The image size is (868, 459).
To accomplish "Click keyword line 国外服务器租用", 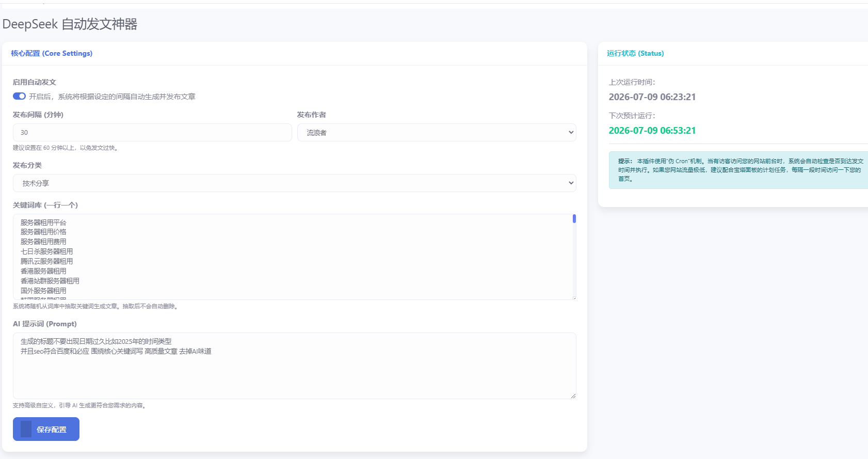I will (x=43, y=291).
